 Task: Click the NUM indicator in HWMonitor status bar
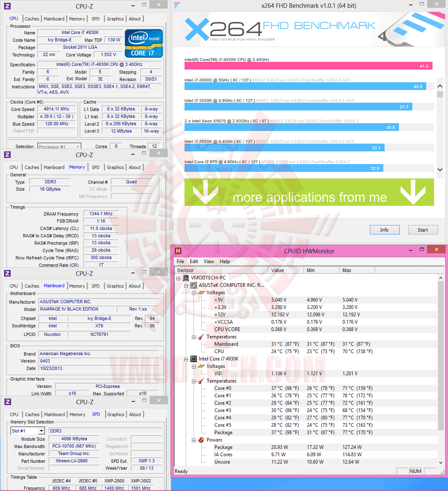pos(415,471)
